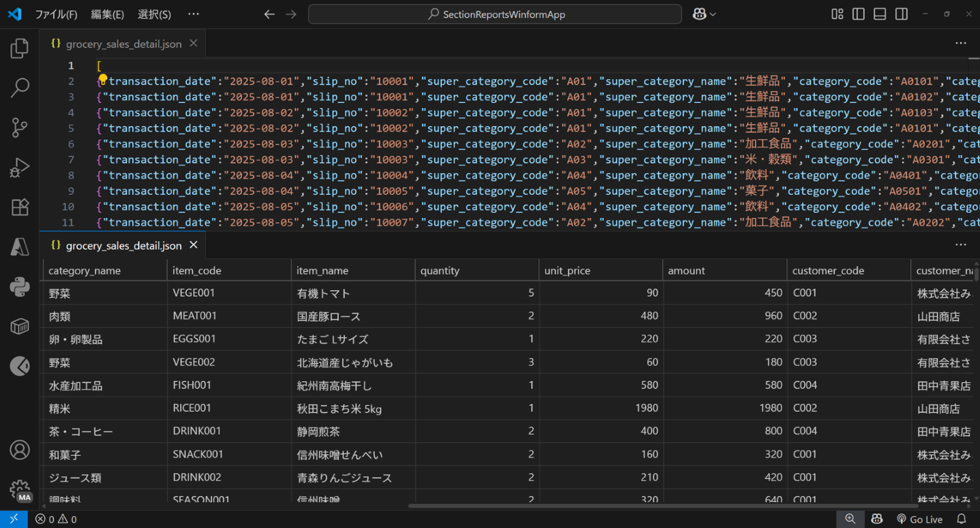Open the Extensions view
Viewport: 980px width, 528px height.
(20, 207)
